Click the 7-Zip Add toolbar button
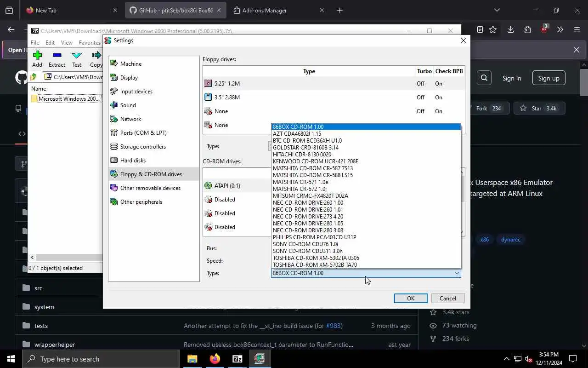The height and width of the screenshot is (368, 588). tap(37, 59)
